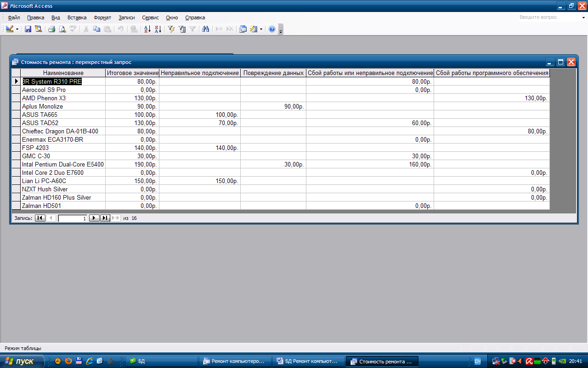Apply Filter by Selection icon
588x368 pixels.
click(172, 29)
